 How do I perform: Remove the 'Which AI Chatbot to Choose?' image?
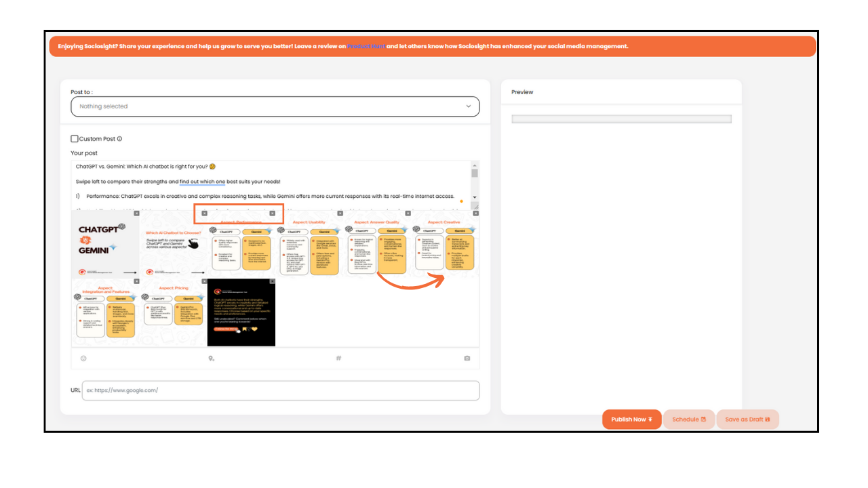204,213
